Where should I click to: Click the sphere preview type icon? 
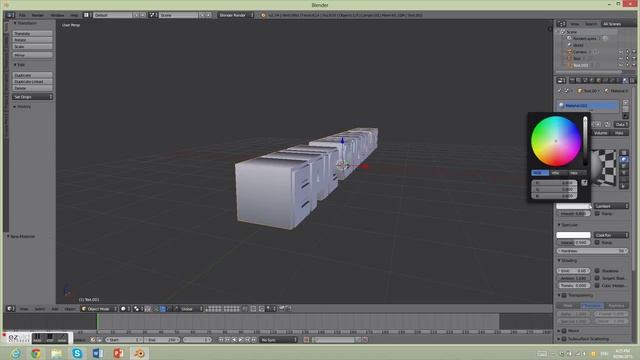[624, 159]
